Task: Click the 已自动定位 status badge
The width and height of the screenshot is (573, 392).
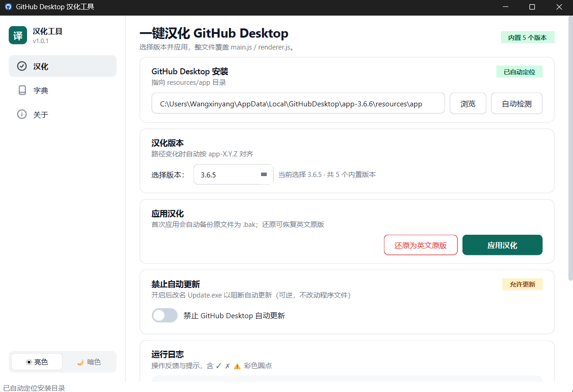Action: [x=519, y=72]
